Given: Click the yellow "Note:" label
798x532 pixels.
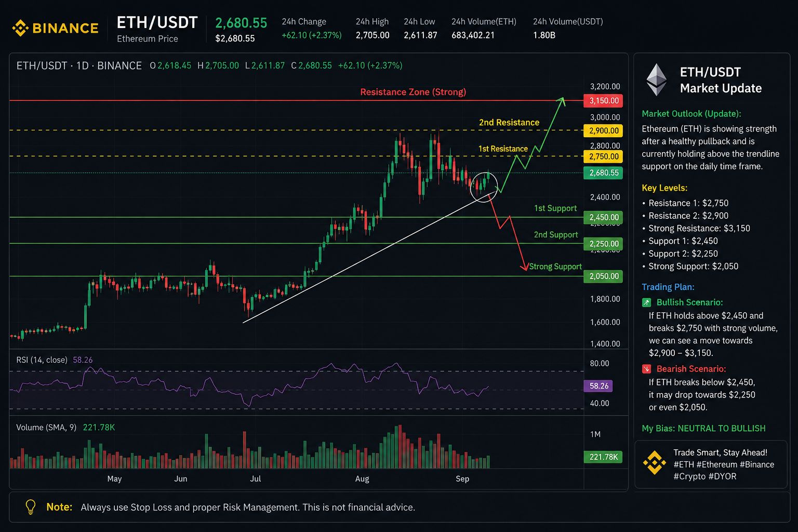Looking at the screenshot, I should pyautogui.click(x=59, y=507).
